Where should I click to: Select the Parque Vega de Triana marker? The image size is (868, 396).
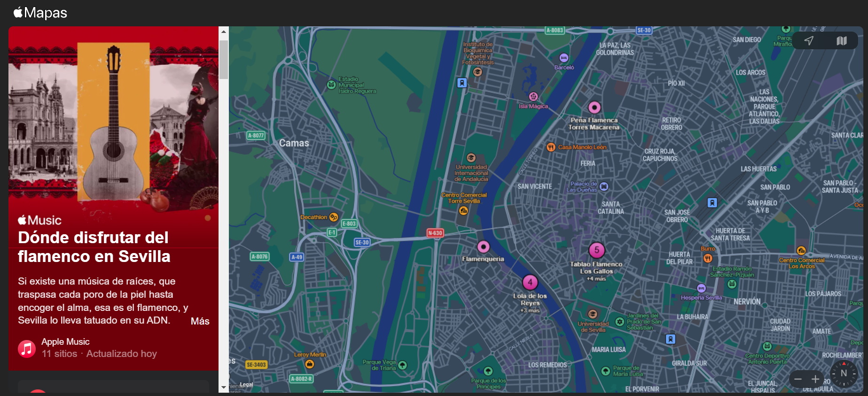403,365
